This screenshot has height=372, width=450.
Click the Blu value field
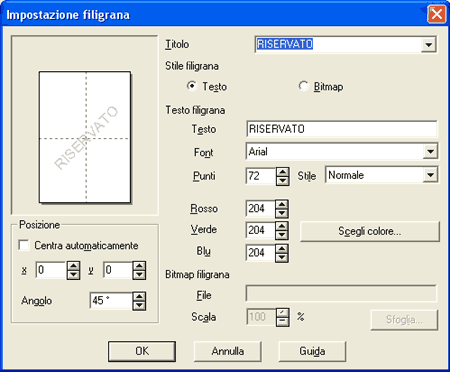[261, 253]
